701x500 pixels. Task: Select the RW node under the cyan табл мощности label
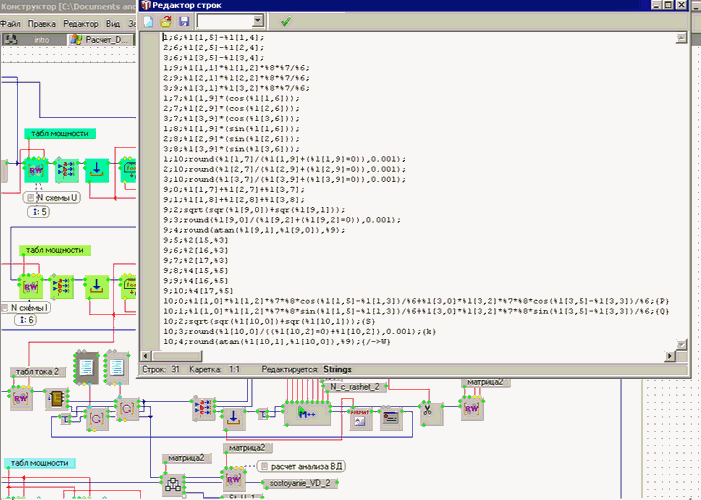click(x=35, y=170)
